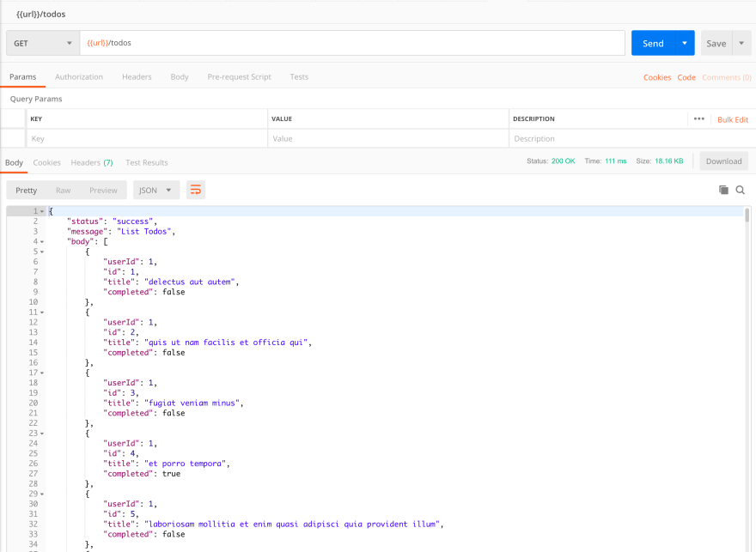Switch to the Params tab

22,76
